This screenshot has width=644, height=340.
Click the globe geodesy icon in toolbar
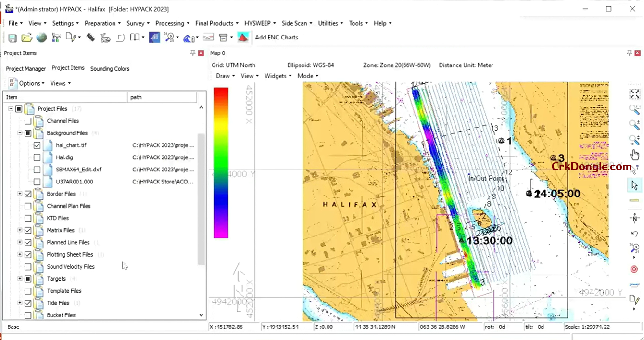point(42,38)
